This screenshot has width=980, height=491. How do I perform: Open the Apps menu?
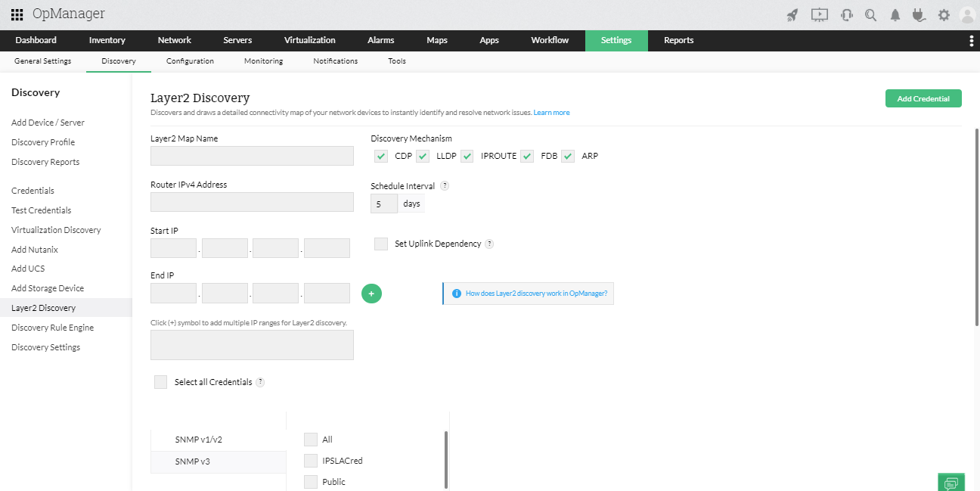coord(489,40)
